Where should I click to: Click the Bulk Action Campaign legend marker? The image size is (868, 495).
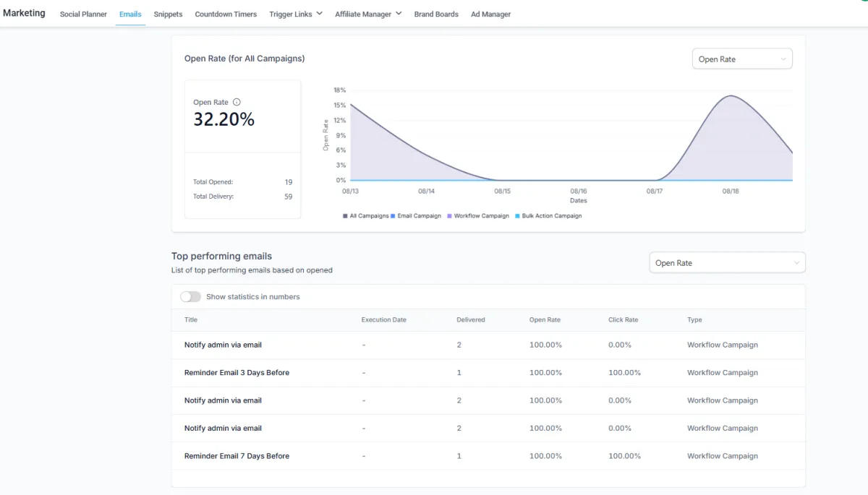[x=517, y=216]
